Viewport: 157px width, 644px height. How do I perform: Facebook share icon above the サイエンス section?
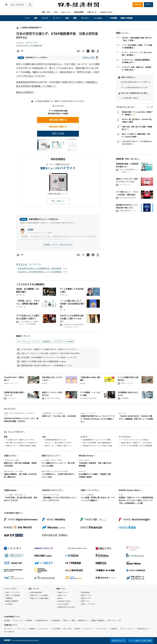[x=93, y=255]
